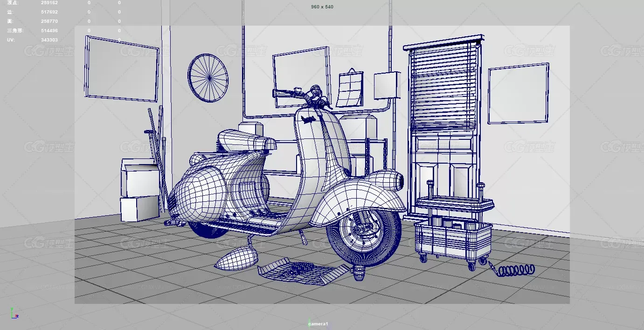Select the wall calendar mesh
Image resolution: width=644 pixels, height=330 pixels.
[x=350, y=89]
